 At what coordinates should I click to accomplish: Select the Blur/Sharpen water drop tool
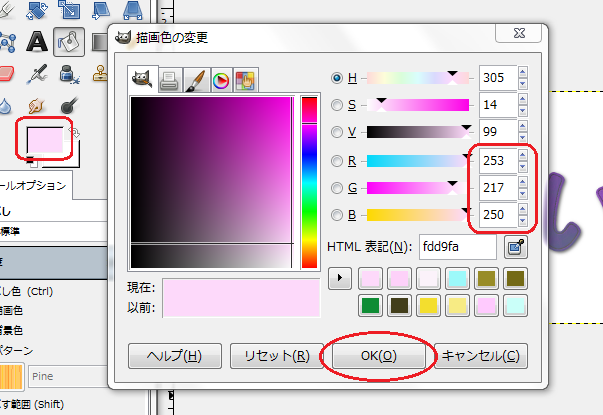click(x=5, y=106)
